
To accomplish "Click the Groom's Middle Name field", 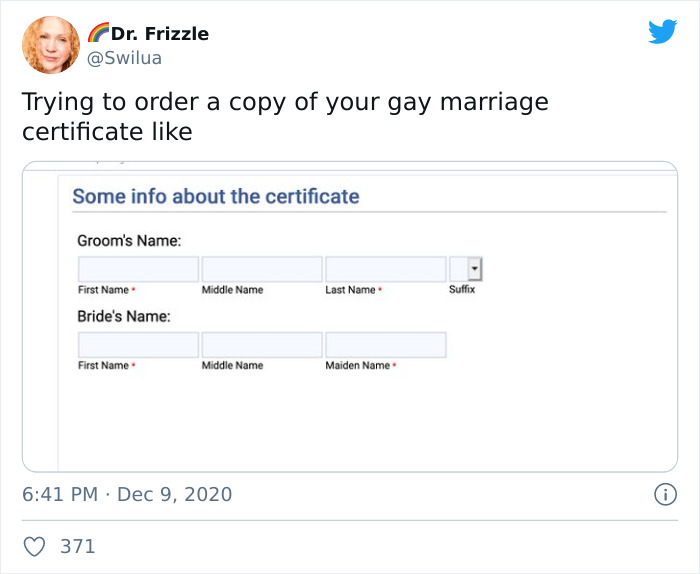I will coord(262,269).
